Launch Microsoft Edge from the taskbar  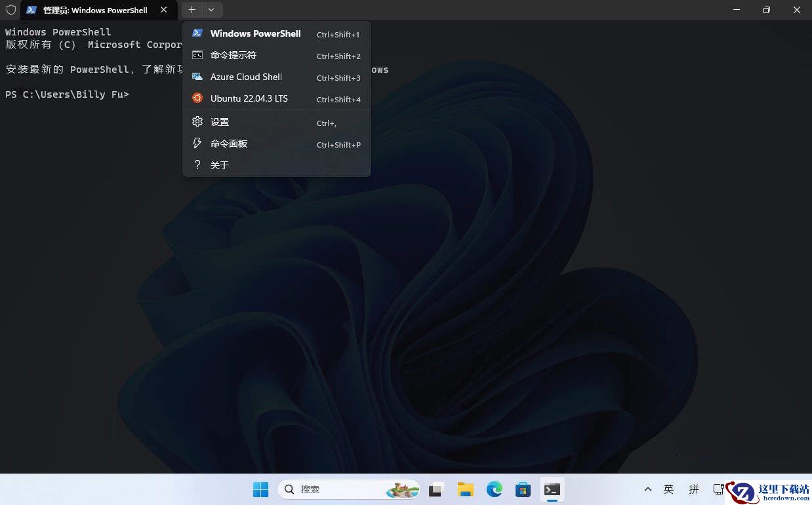(495, 489)
